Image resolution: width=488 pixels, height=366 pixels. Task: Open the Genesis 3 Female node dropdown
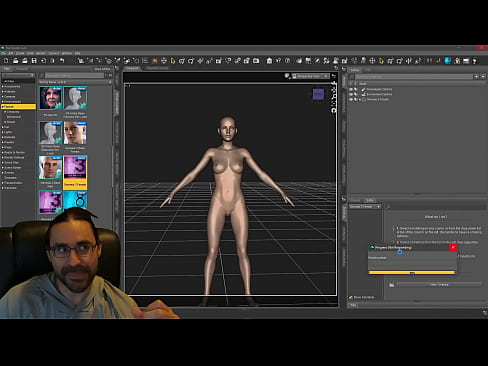pos(365,207)
